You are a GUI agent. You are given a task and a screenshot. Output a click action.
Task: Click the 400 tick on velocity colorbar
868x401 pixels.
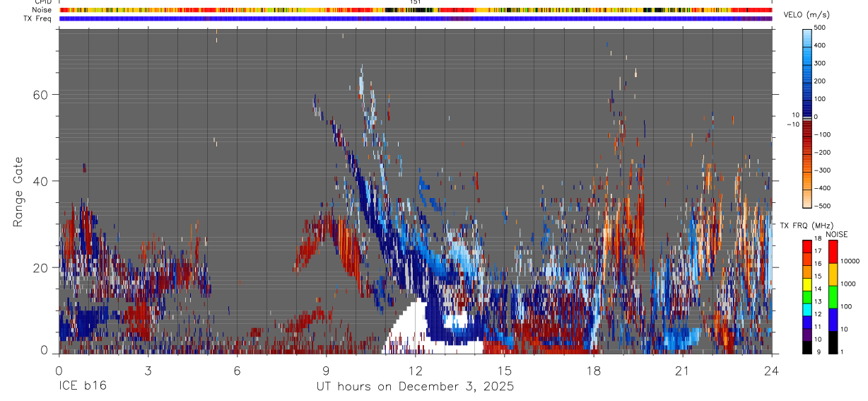[820, 45]
